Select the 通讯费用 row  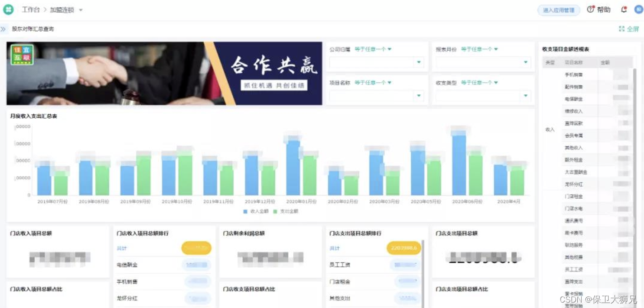(x=598, y=221)
